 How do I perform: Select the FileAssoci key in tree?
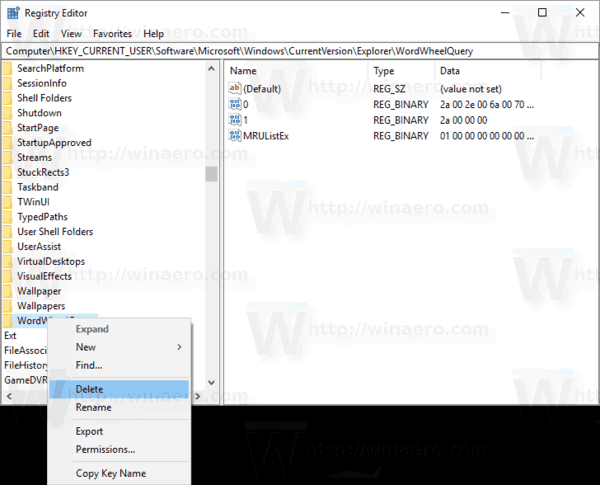(25, 350)
